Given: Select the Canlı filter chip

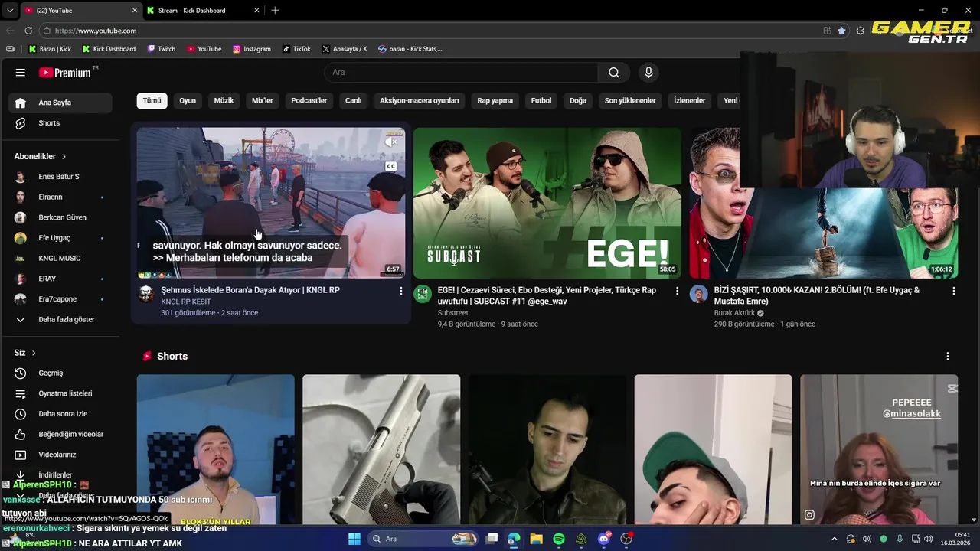Looking at the screenshot, I should click(353, 100).
